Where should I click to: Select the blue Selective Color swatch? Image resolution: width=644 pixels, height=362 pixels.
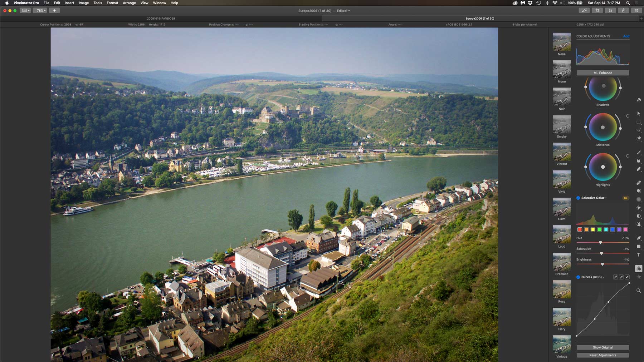click(613, 229)
